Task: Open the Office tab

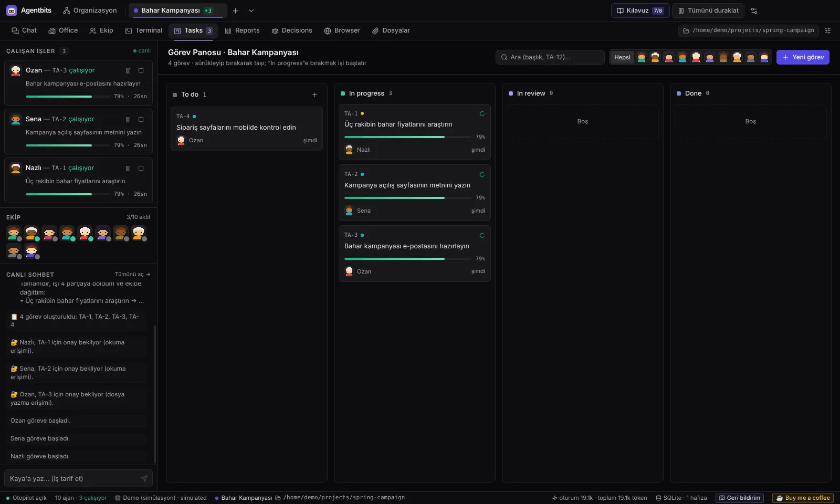Action: pyautogui.click(x=63, y=30)
